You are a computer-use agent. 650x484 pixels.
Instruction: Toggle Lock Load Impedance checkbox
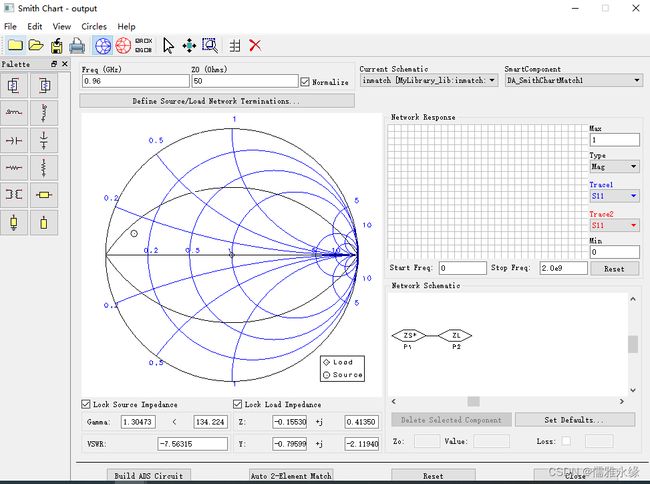(x=238, y=404)
